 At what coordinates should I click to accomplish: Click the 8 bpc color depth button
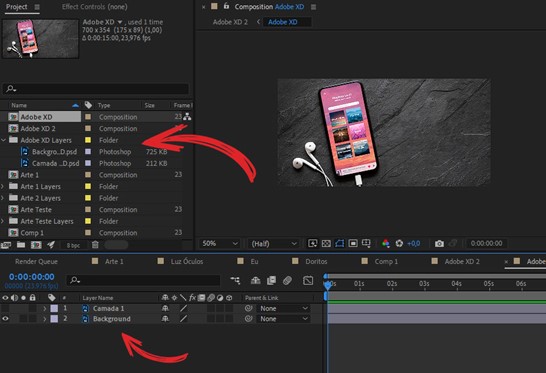click(73, 246)
